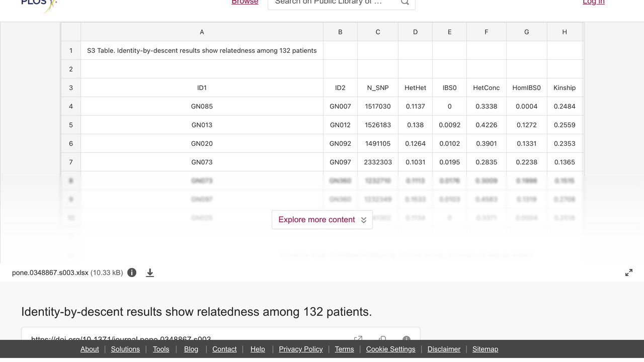The image size is (644, 362).
Task: Open the Disclaimer footer link
Action: [x=444, y=349]
